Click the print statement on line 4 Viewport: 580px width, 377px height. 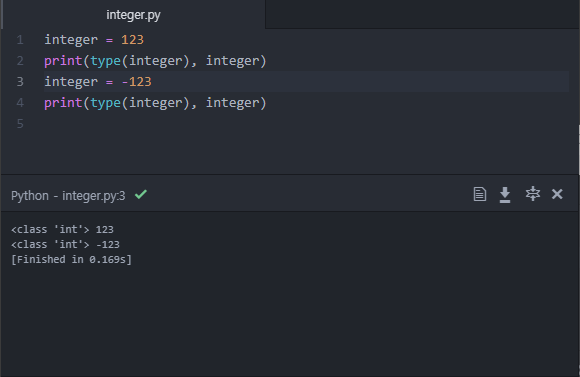coord(155,102)
